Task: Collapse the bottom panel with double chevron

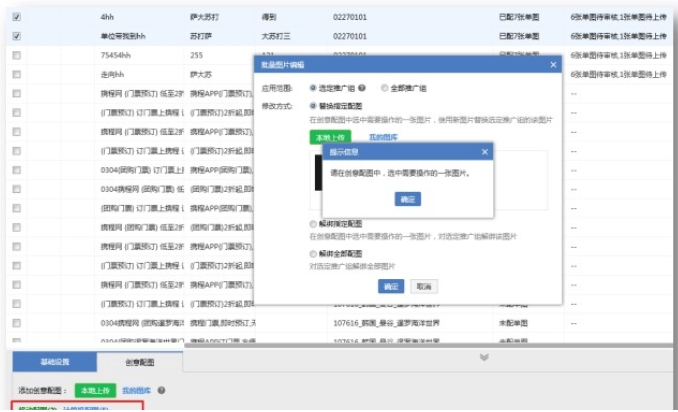Action: click(484, 357)
